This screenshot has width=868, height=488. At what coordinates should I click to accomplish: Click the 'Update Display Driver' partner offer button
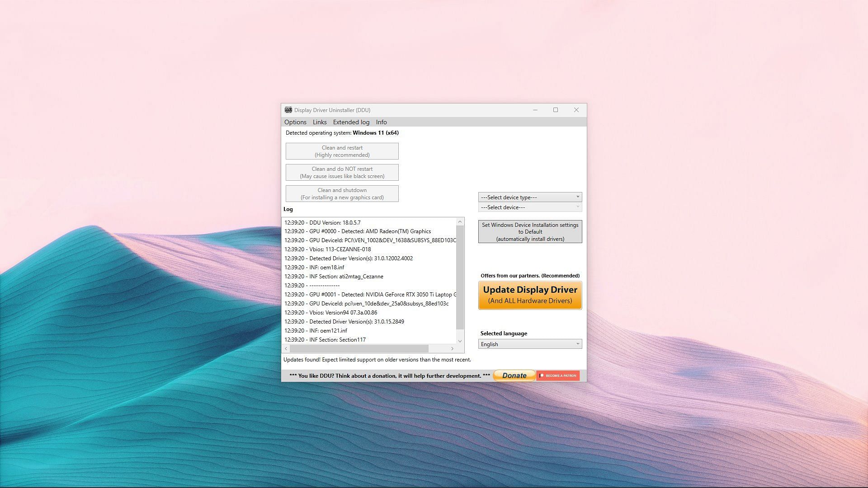tap(530, 294)
